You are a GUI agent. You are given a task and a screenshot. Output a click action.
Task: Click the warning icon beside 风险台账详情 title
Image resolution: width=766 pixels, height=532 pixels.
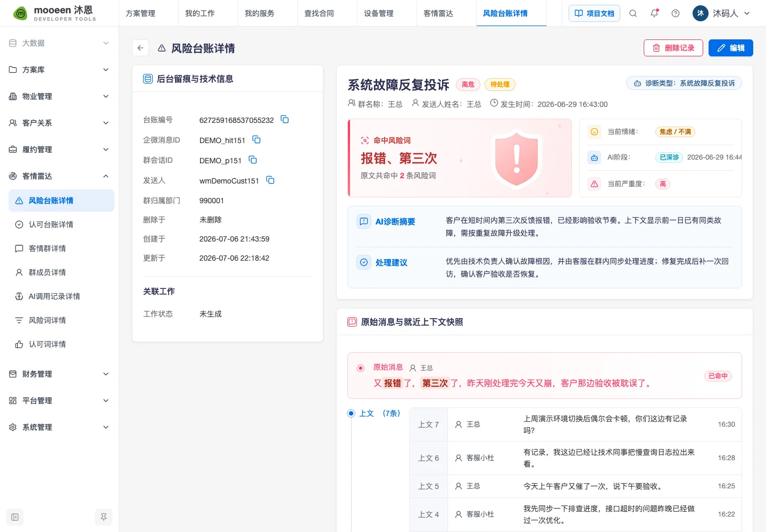click(162, 48)
